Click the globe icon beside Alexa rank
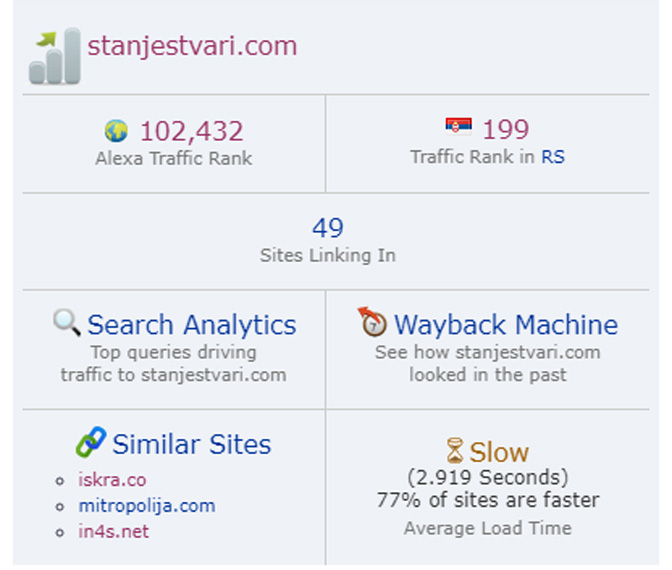 (x=116, y=131)
